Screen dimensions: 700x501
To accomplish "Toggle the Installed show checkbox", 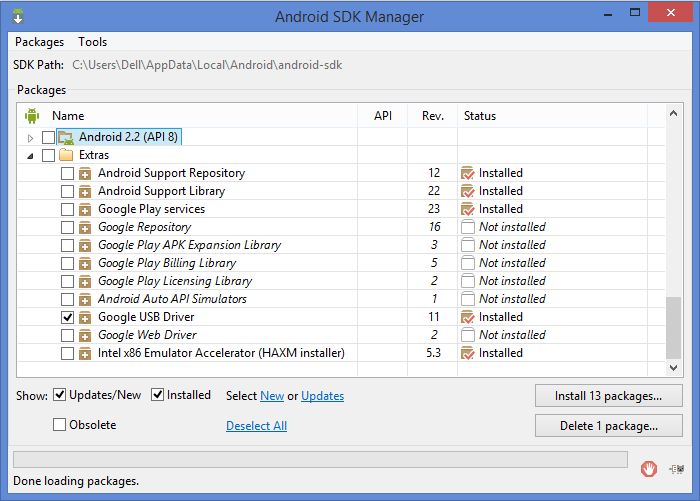I will (x=157, y=395).
